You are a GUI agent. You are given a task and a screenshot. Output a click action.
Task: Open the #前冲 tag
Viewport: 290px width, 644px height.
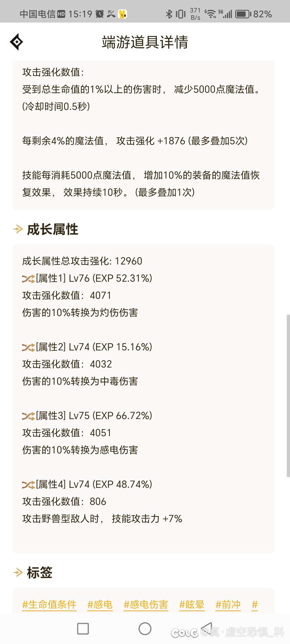tap(228, 605)
